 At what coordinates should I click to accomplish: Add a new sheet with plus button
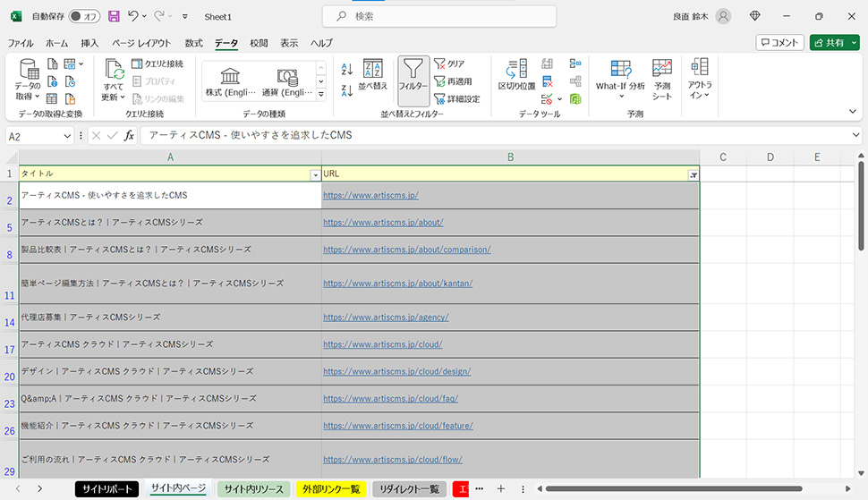pyautogui.click(x=500, y=489)
